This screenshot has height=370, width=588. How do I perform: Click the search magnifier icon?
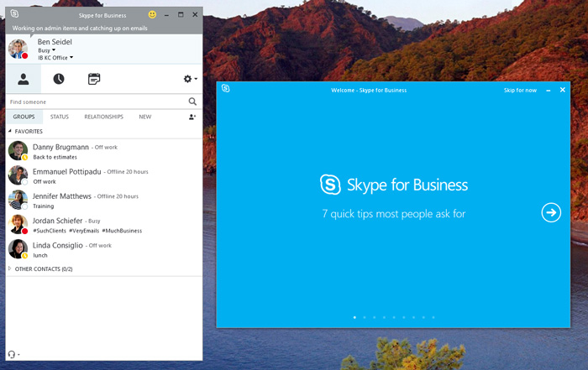click(192, 102)
